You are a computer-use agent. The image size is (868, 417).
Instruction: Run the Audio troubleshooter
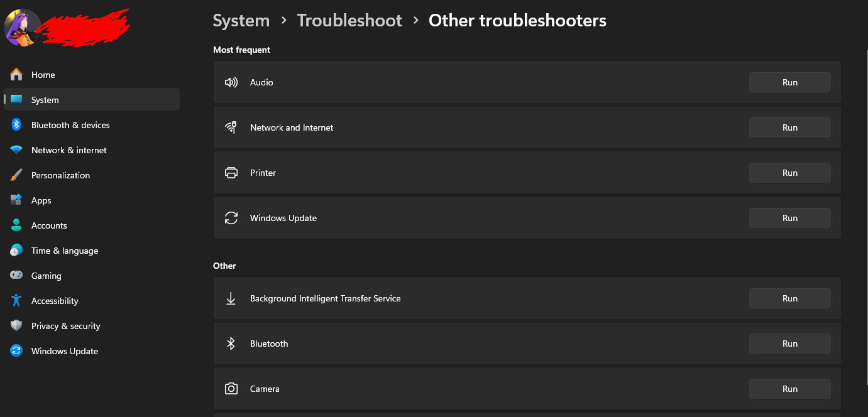pos(790,82)
